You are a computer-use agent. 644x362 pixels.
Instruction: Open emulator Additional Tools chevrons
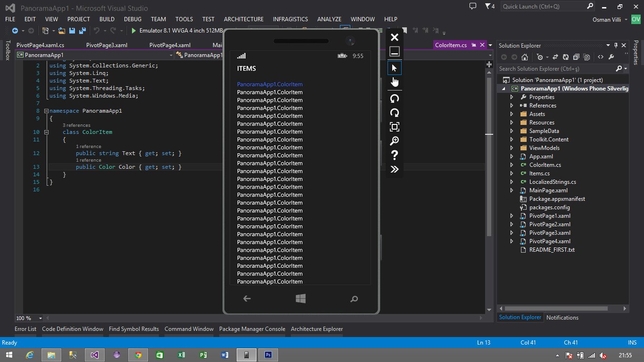point(395,169)
